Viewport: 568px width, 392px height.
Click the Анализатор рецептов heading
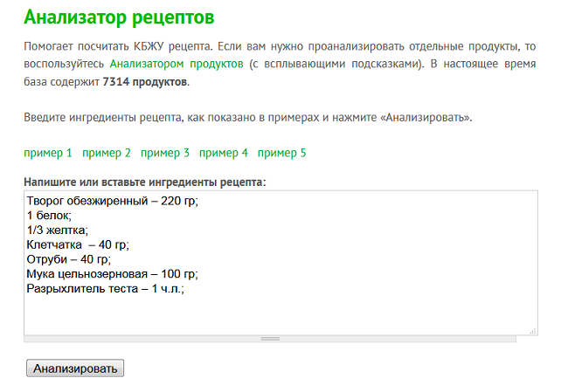coord(119,17)
